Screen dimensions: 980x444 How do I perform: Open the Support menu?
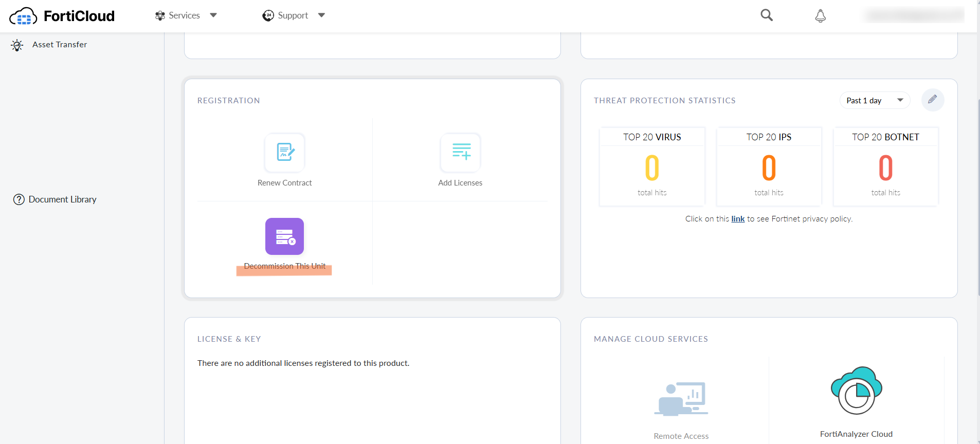(294, 15)
